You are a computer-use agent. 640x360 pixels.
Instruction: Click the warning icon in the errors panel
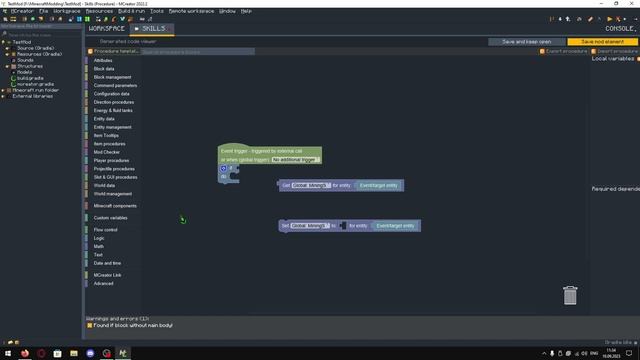click(x=89, y=325)
